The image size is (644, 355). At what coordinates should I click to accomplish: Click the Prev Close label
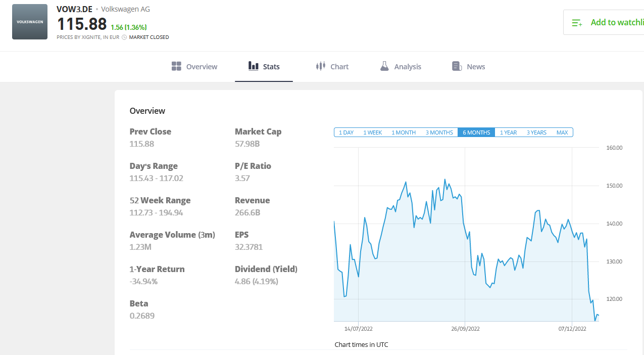tap(151, 131)
